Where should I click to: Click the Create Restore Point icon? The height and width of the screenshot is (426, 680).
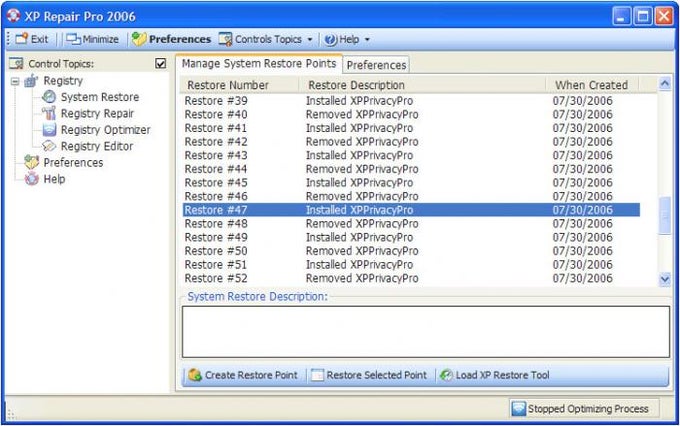195,375
